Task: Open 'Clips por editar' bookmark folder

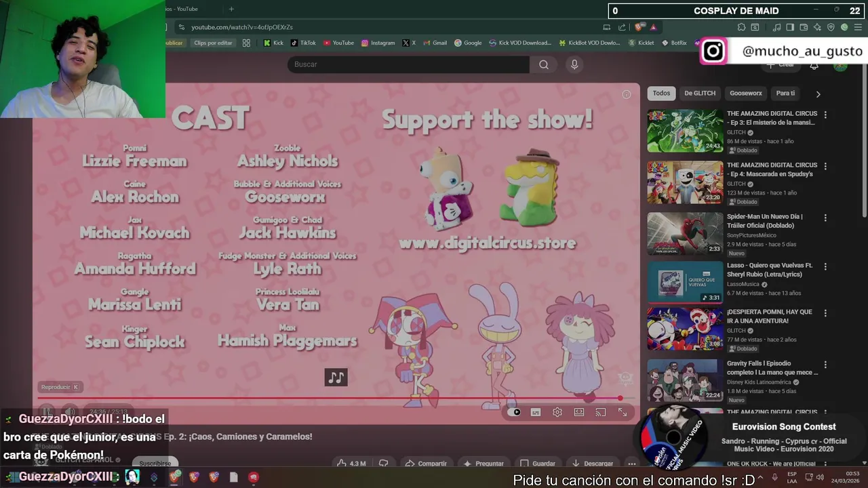Action: [x=213, y=43]
